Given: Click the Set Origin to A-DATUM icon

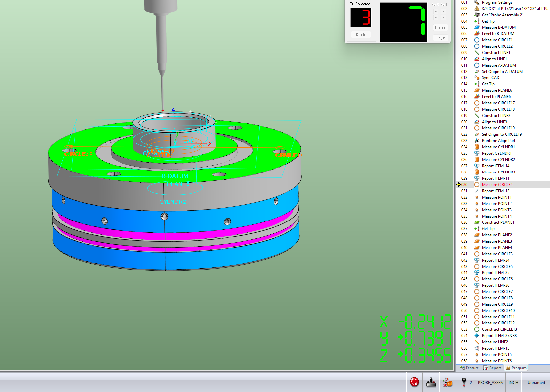Looking at the screenshot, I should point(477,72).
